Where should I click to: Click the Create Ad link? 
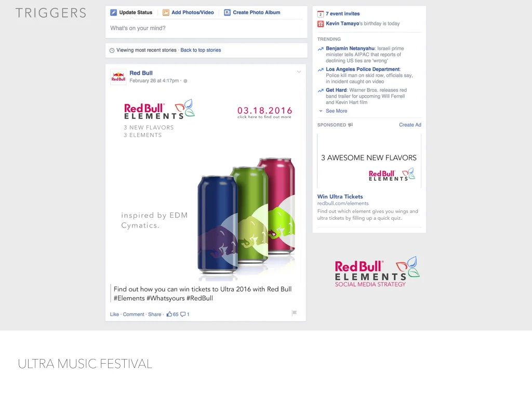[x=410, y=125]
